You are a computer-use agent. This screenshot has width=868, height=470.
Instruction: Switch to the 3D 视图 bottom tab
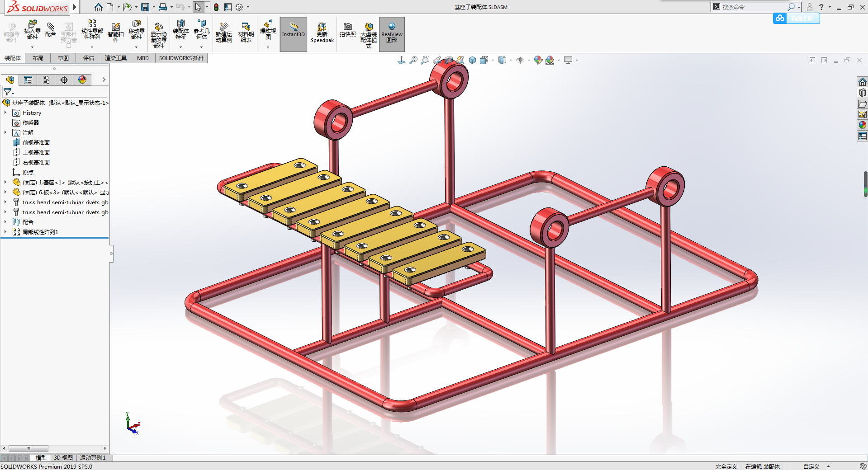(x=63, y=458)
